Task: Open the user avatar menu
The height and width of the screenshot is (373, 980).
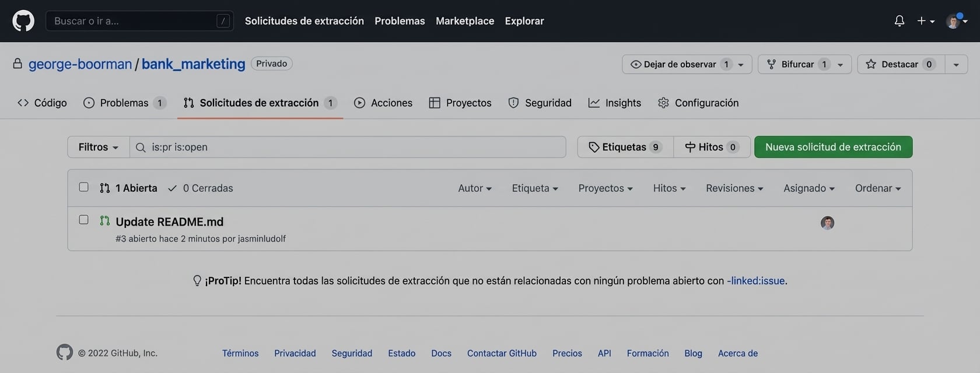Action: [x=957, y=21]
